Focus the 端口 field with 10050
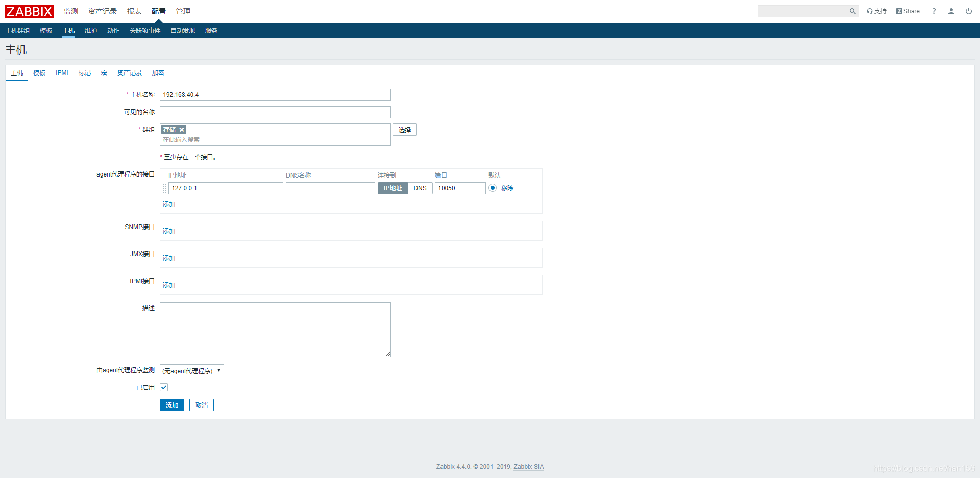Image resolution: width=980 pixels, height=478 pixels. click(x=460, y=188)
